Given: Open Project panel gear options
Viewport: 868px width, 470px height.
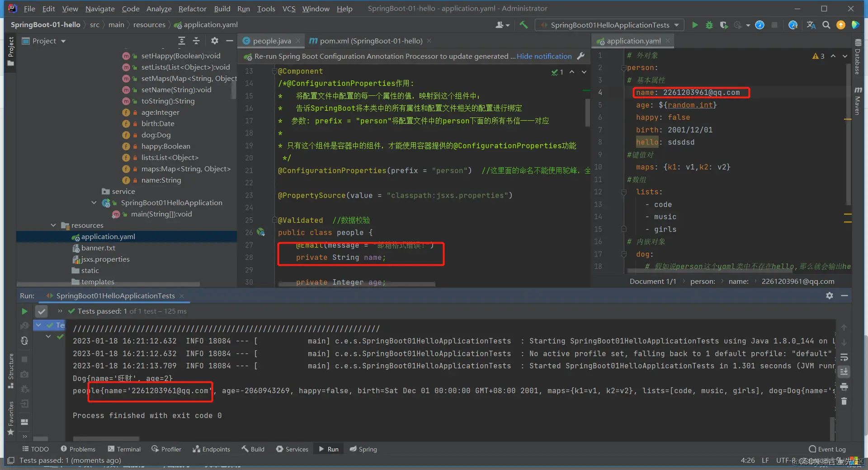Looking at the screenshot, I should click(215, 41).
